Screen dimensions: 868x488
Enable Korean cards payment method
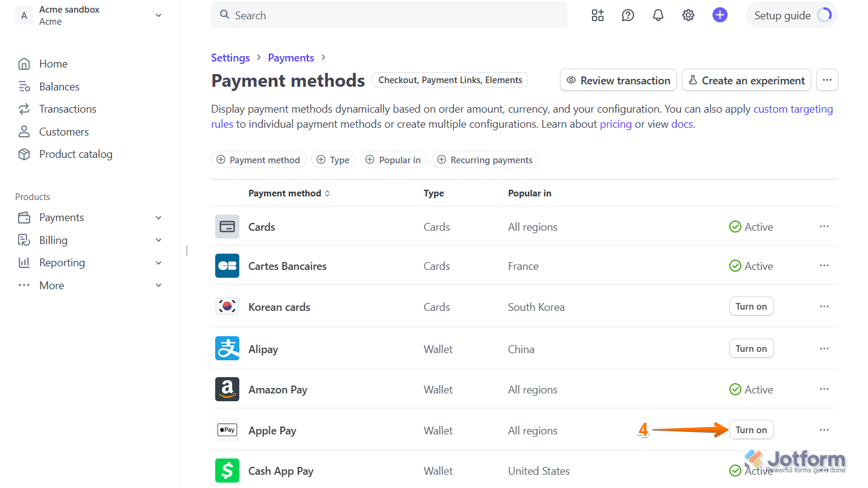(751, 306)
